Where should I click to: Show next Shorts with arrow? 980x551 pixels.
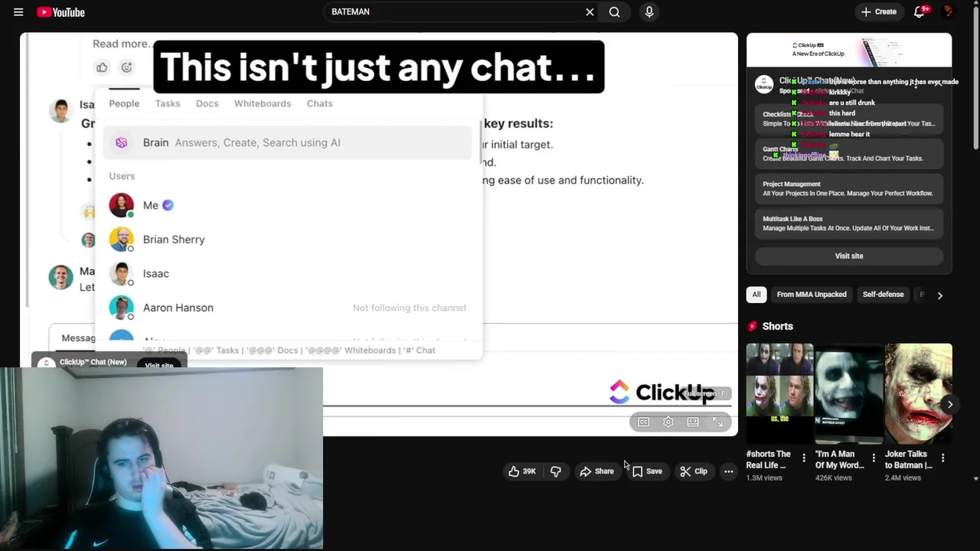pyautogui.click(x=950, y=404)
